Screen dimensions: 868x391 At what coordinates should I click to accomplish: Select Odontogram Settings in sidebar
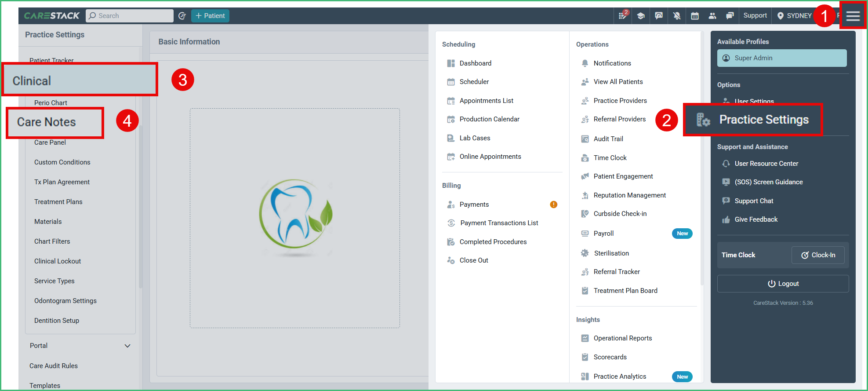tap(65, 301)
